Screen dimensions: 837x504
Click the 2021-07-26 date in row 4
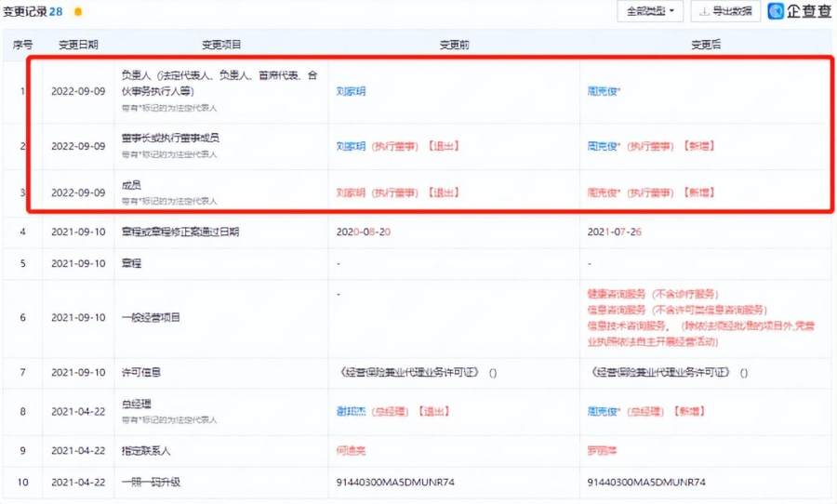(615, 232)
